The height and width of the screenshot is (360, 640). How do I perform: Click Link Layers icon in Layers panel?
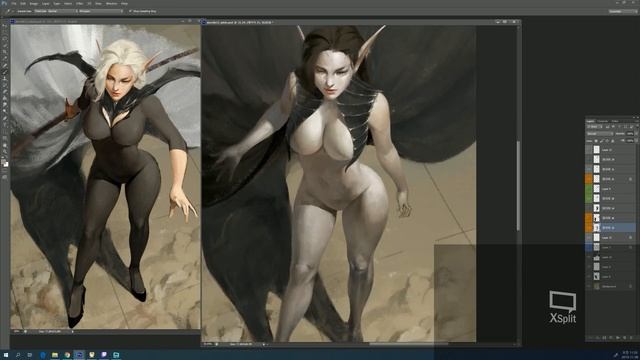(590, 338)
